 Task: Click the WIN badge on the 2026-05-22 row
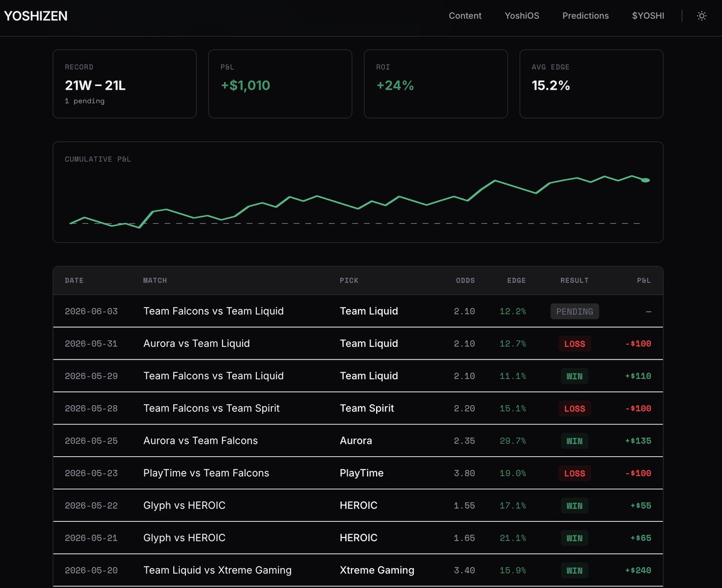coord(575,506)
